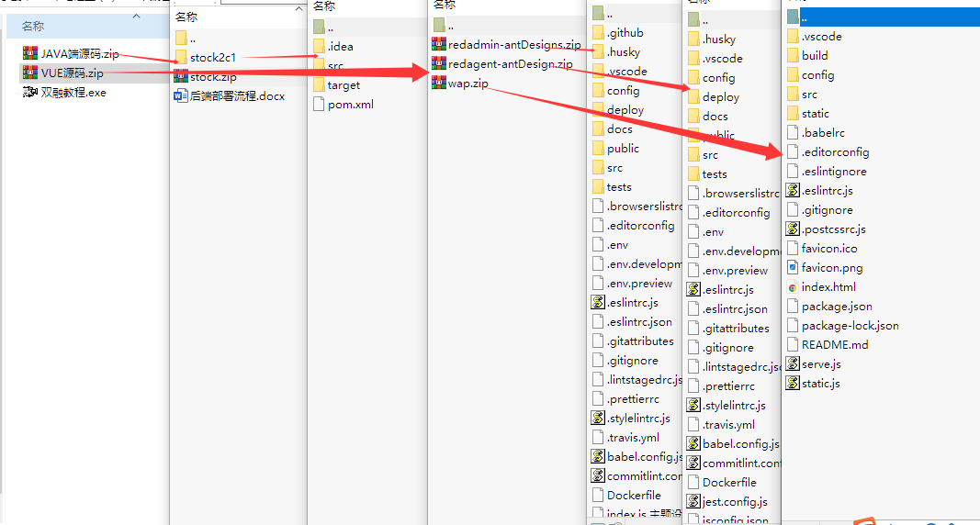Image resolution: width=980 pixels, height=525 pixels.
Task: Select the pom.xml file
Action: click(x=344, y=105)
